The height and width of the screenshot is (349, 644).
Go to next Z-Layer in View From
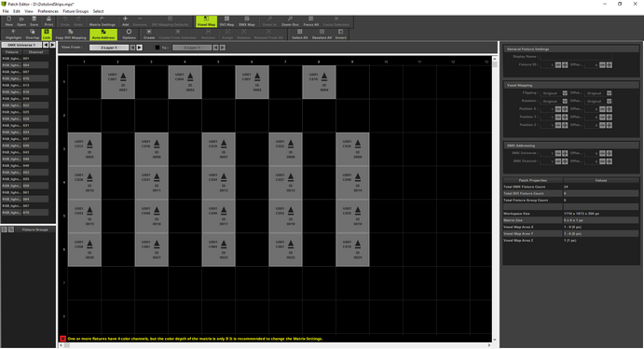point(139,48)
